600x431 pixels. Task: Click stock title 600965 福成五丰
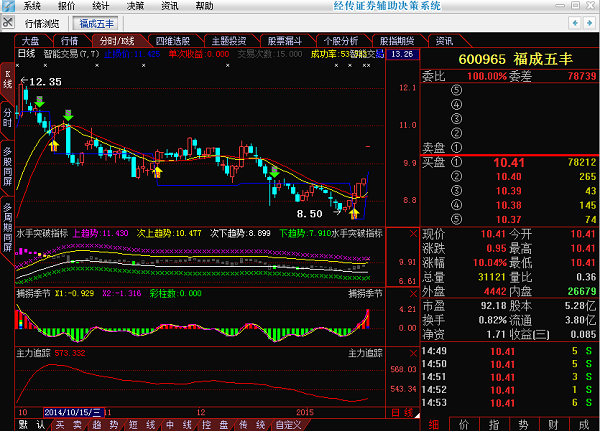(515, 59)
